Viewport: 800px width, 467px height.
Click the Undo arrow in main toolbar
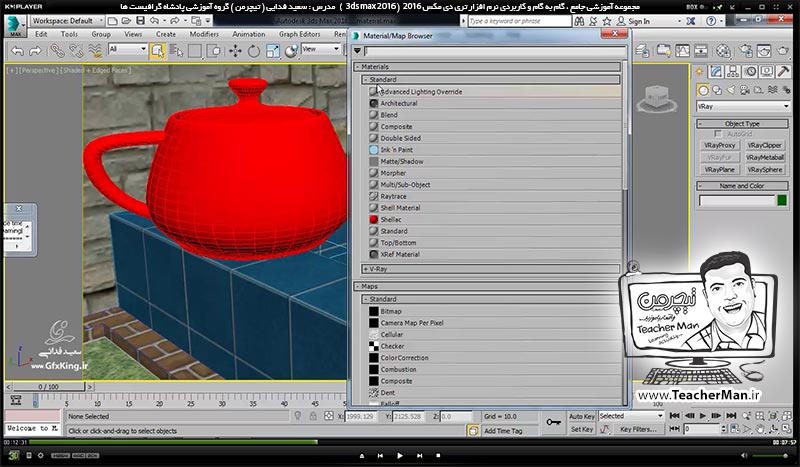point(17,51)
